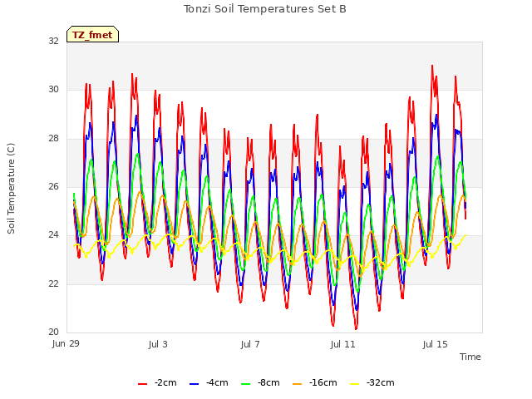Image resolution: width=532 pixels, height=399 pixels.
Task: Click the orange -16cm legend swatch
Action: (298, 384)
